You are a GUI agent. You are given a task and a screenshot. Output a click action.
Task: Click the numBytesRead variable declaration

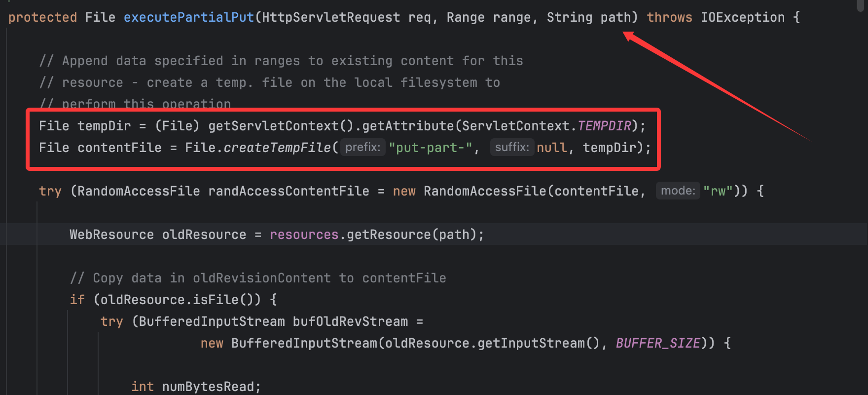coord(208,387)
